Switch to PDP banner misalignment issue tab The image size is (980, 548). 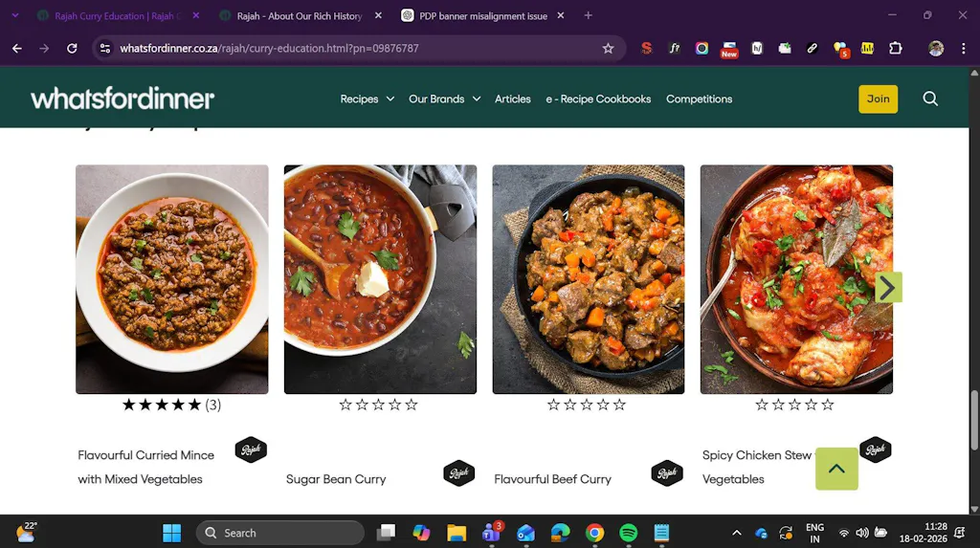pyautogui.click(x=483, y=15)
